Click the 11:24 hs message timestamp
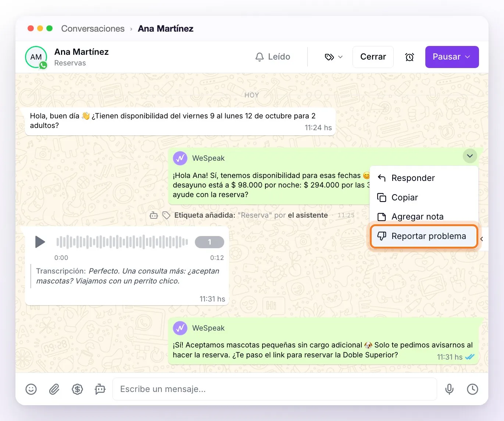Viewport: 504px width, 421px height. (x=318, y=128)
